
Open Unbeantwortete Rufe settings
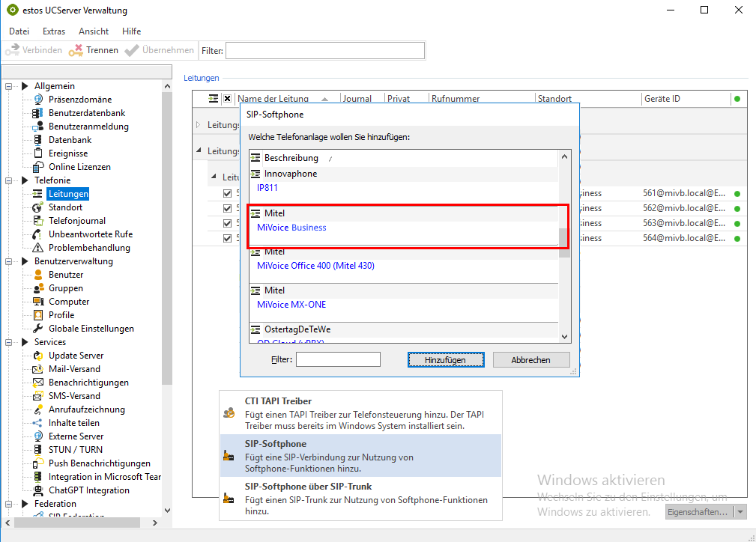[36, 234]
